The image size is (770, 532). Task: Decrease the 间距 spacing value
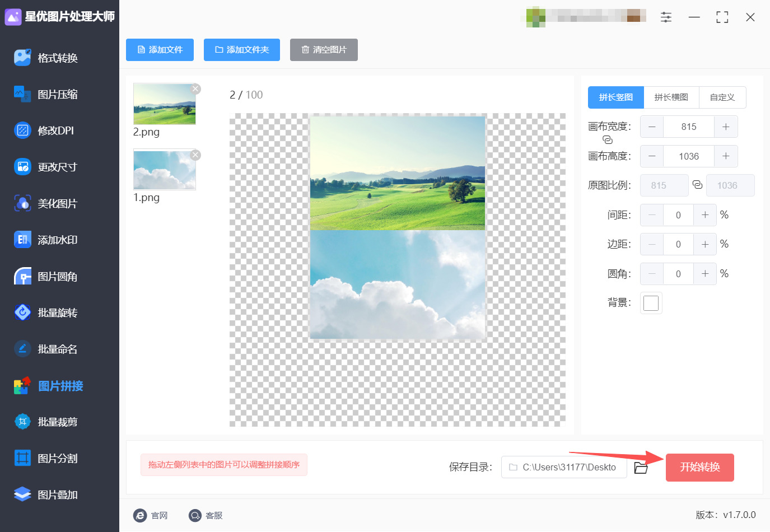click(x=652, y=215)
